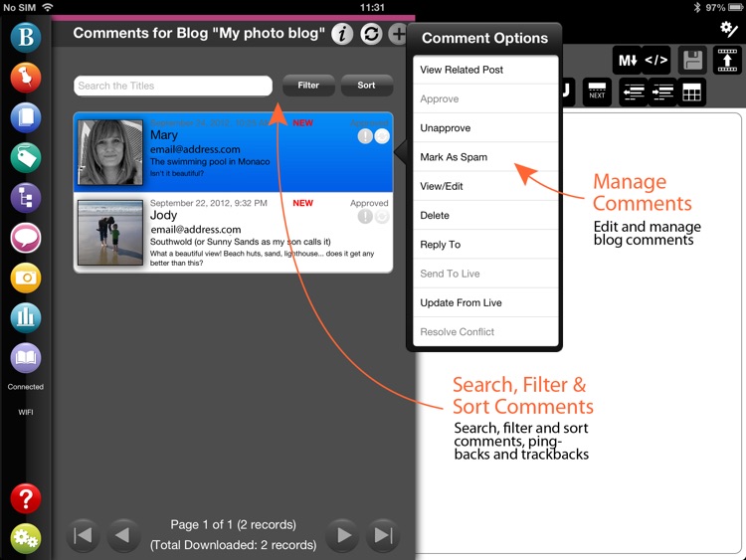Click the battery 97% indicator

pos(724,7)
